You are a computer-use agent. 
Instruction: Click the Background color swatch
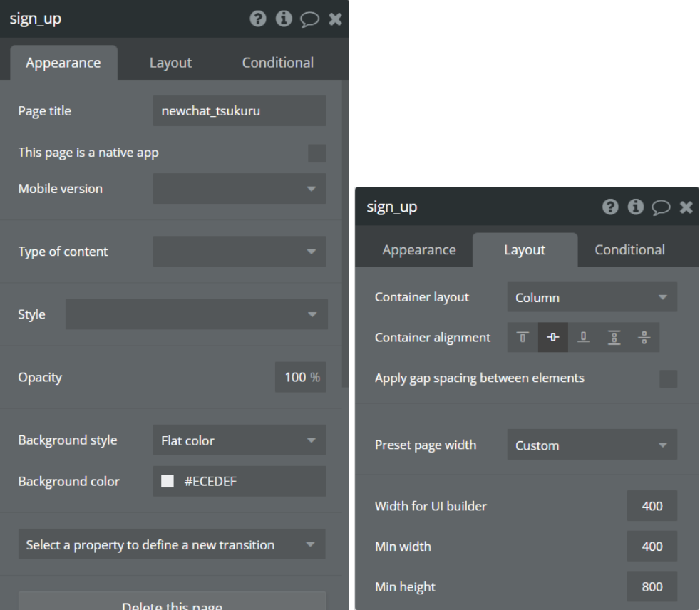[x=168, y=482]
